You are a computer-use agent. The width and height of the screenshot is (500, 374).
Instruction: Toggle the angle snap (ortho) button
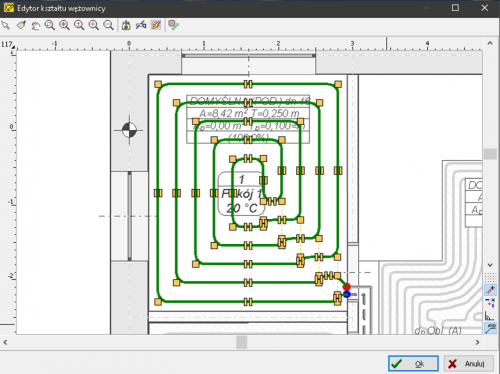click(x=490, y=315)
